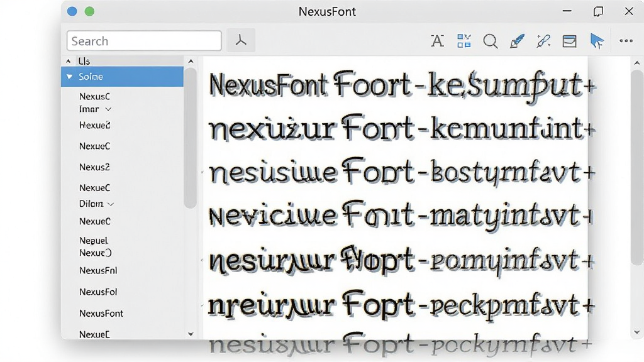Collapse the Lls header arrow
Screen dimensions: 644x362
tap(68, 61)
